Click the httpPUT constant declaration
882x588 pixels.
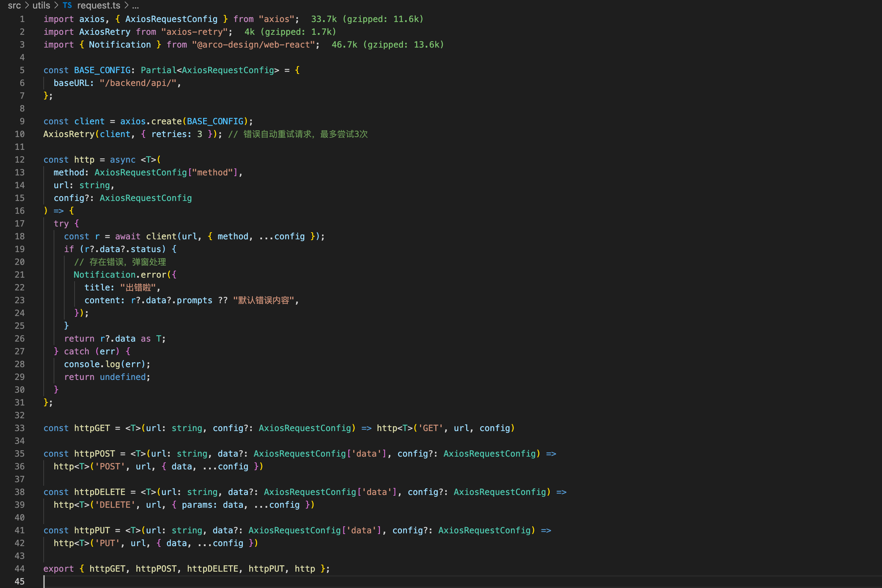(92, 530)
